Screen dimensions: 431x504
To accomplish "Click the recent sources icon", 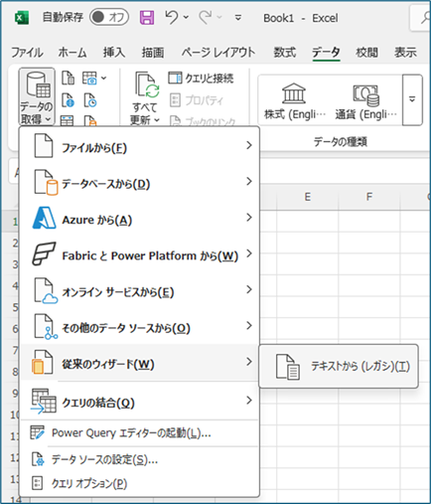I will pos(90,100).
